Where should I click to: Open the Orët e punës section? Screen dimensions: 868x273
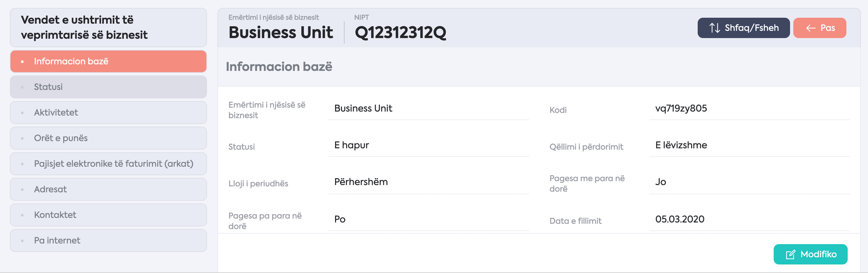coord(108,138)
